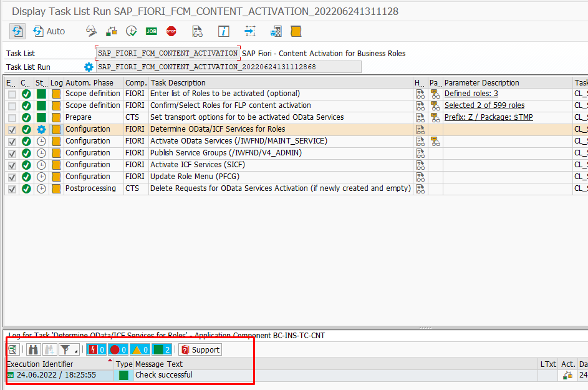This screenshot has width=588, height=390.
Task: Uncheck the 'Delete Requests for OData' row checkbox
Action: tap(12, 189)
